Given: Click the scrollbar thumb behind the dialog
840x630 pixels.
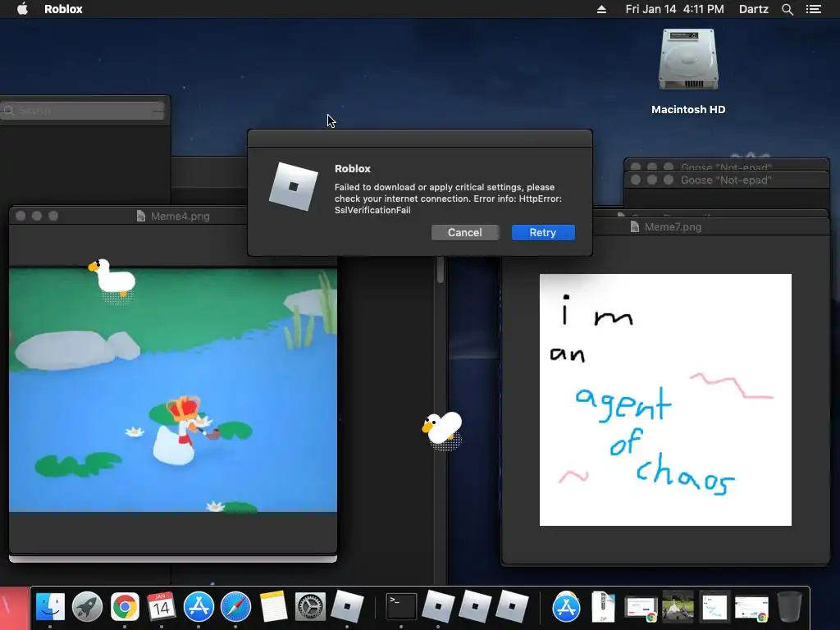Looking at the screenshot, I should (441, 269).
